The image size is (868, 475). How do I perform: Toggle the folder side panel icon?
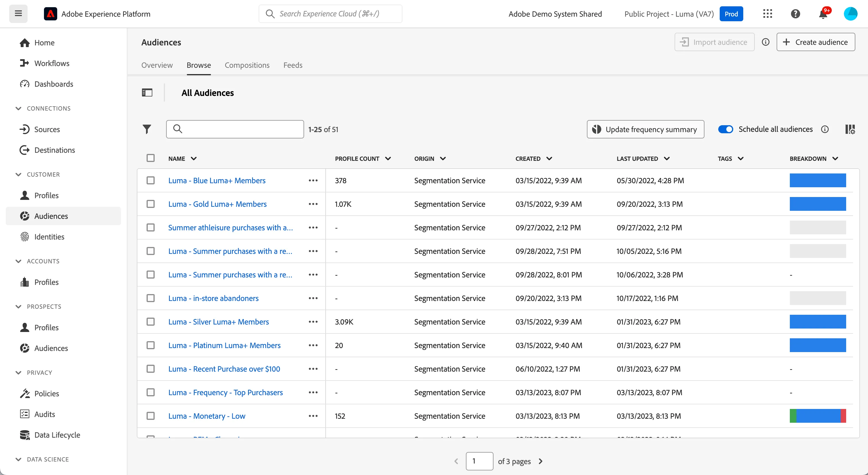click(x=147, y=92)
